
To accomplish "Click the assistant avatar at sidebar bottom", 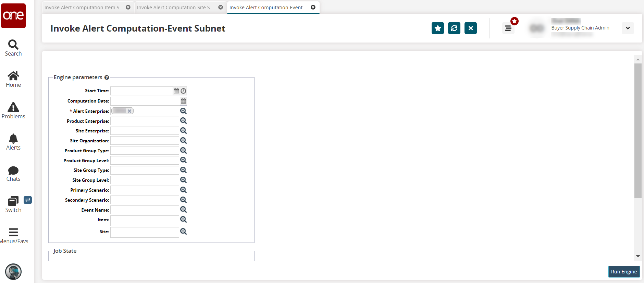I will pyautogui.click(x=13, y=272).
